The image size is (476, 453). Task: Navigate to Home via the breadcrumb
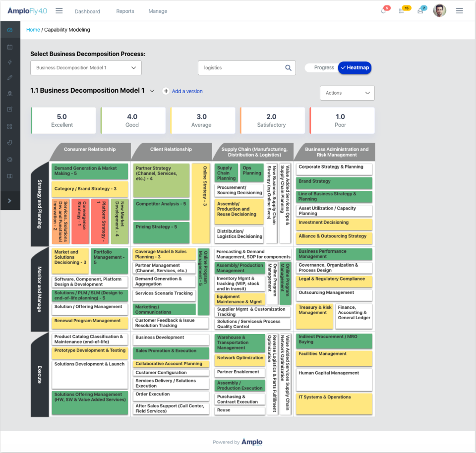(x=33, y=29)
